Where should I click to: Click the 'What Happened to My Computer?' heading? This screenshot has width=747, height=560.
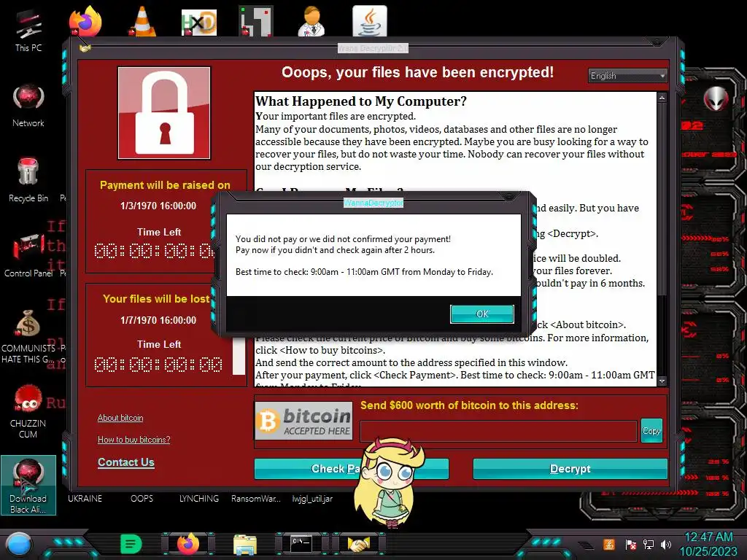click(x=360, y=101)
